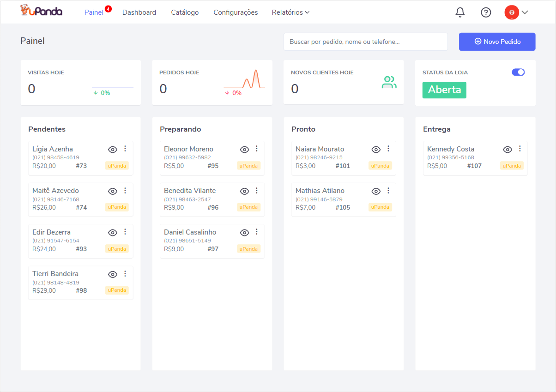The width and height of the screenshot is (556, 392).
Task: Expand the Relatórios menu
Action: 290,12
